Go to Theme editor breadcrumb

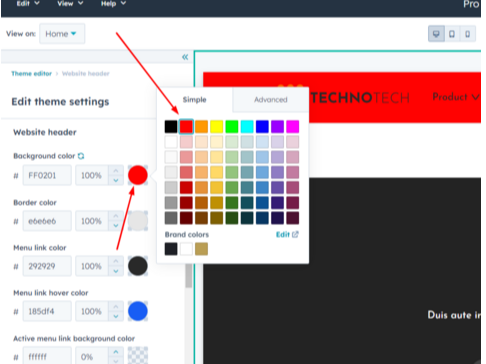point(31,74)
